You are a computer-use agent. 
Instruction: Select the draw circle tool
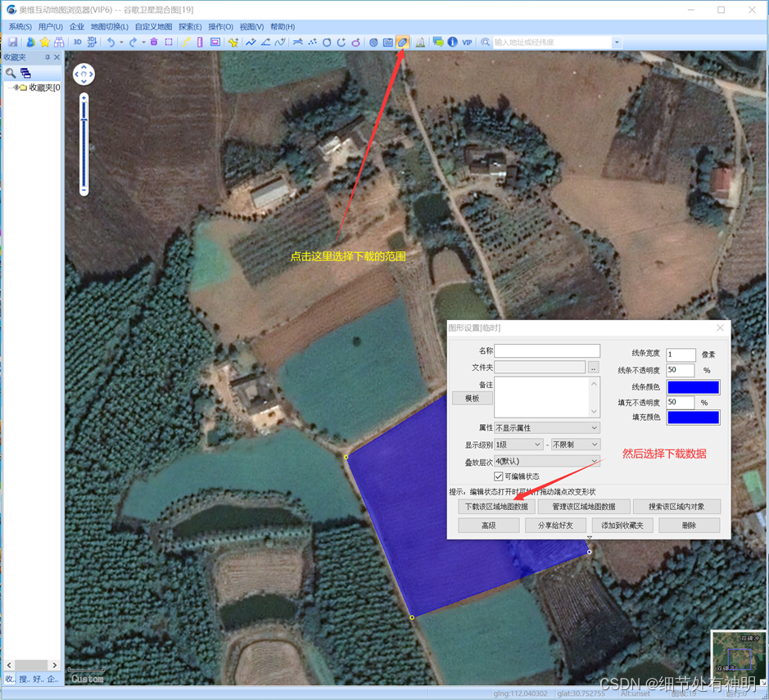tap(327, 43)
